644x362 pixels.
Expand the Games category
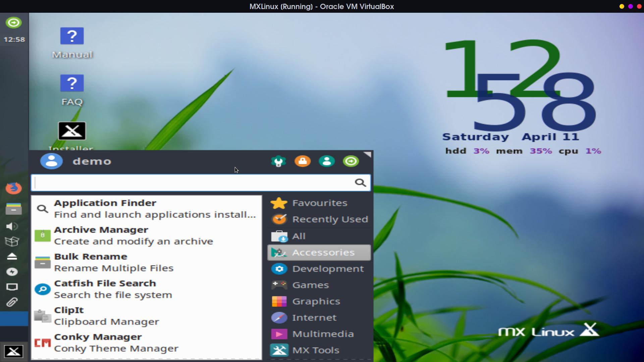click(310, 285)
